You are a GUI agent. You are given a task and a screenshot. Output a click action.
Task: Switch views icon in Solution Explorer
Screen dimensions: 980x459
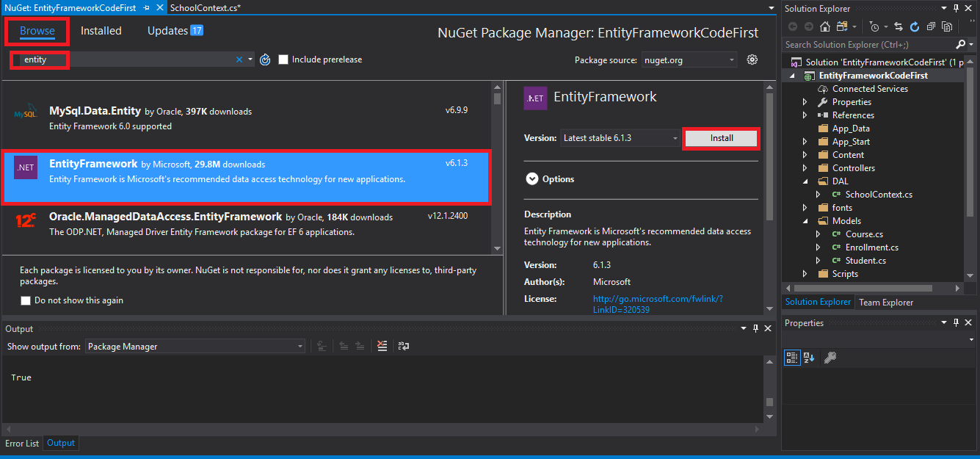(x=842, y=26)
